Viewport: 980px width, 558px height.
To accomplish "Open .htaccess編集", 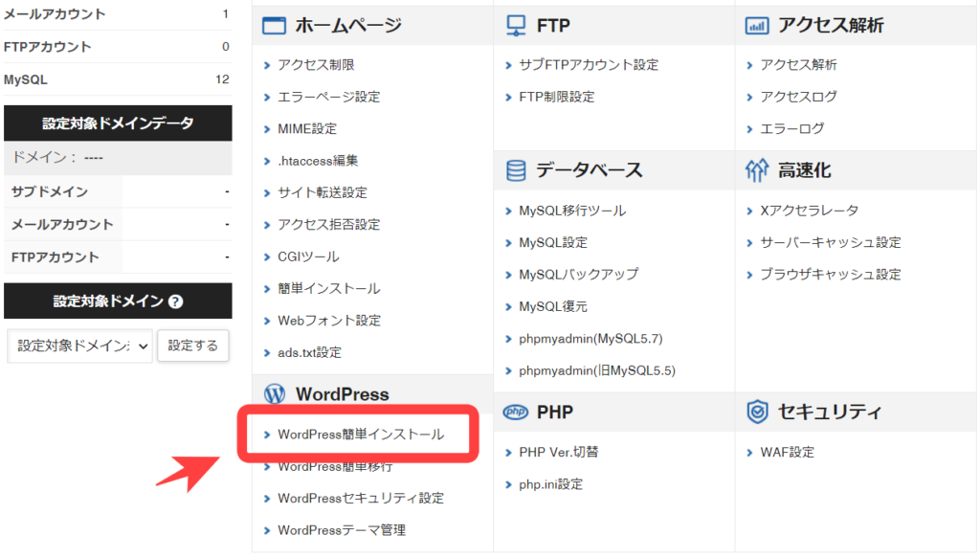I will click(318, 161).
